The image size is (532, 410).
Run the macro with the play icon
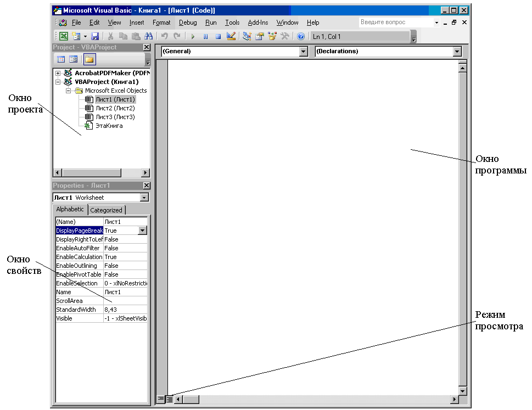pos(193,37)
